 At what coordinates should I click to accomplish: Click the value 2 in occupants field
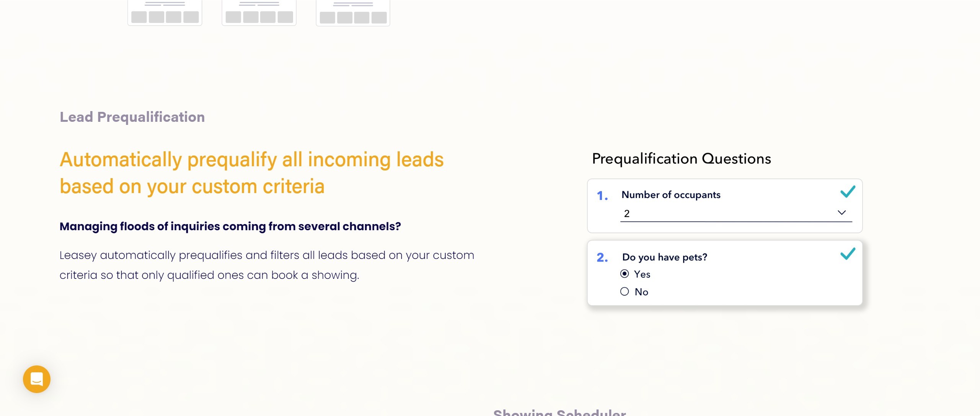pos(627,214)
